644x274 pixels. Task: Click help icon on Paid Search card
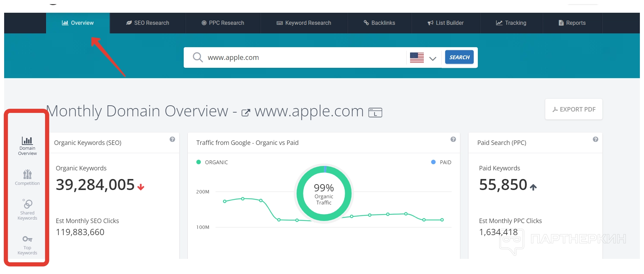[x=595, y=139]
